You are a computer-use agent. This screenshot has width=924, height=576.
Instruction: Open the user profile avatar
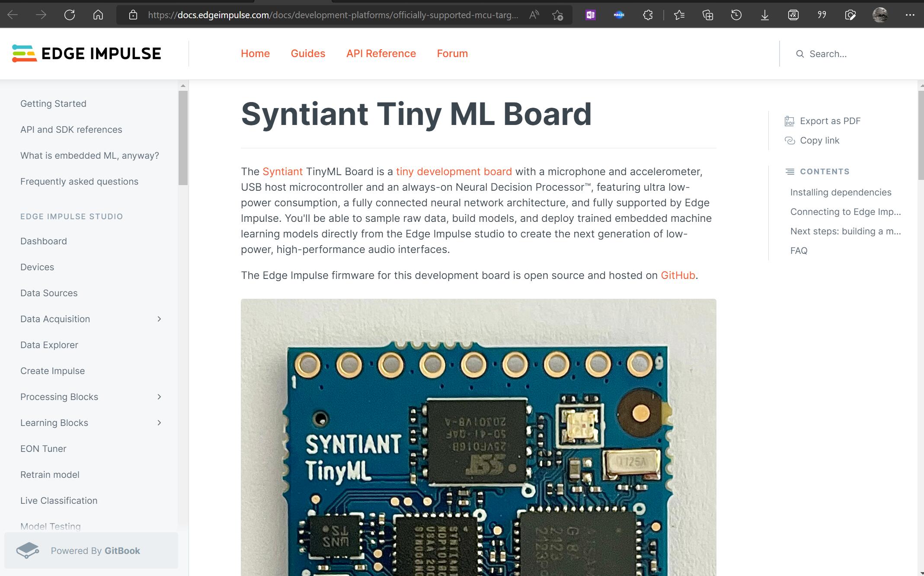pos(880,15)
